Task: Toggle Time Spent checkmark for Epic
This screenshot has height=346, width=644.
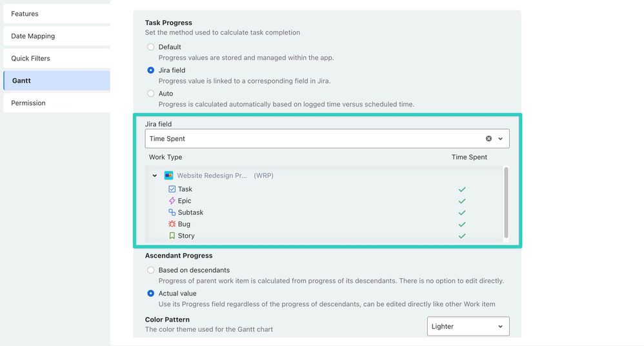Action: tap(462, 201)
